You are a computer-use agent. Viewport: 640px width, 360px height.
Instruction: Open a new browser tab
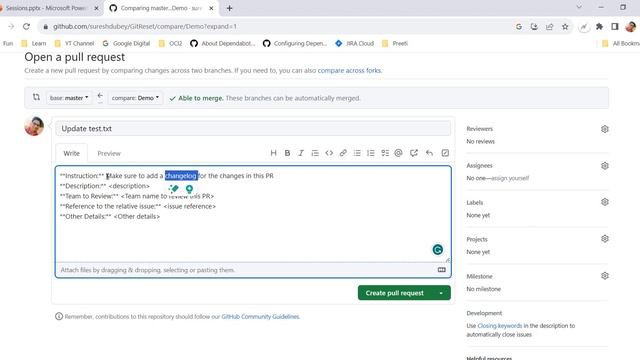coord(229,8)
